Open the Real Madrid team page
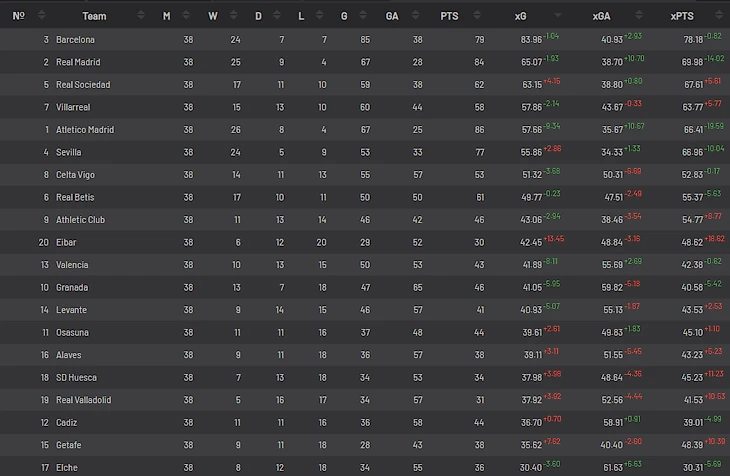The height and width of the screenshot is (476, 730). [78, 62]
